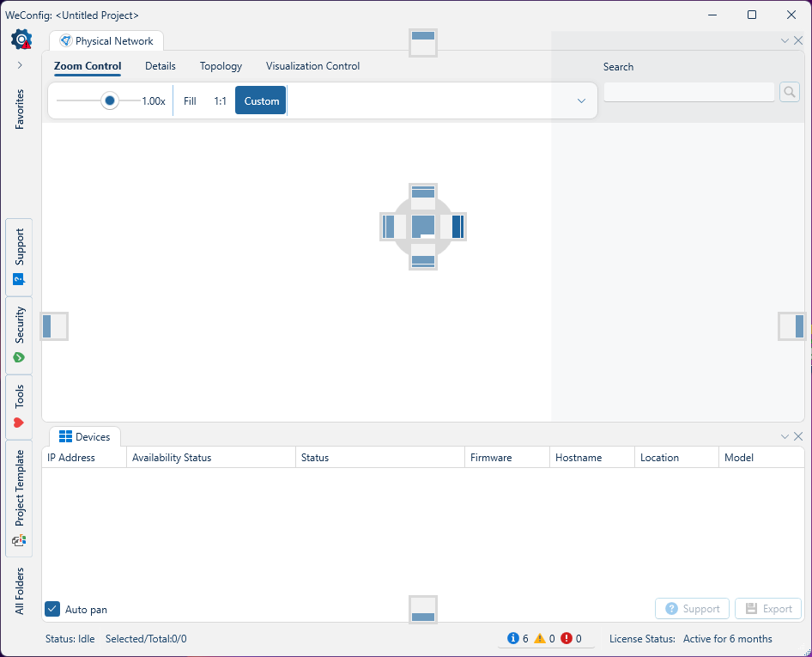The height and width of the screenshot is (657, 812).
Task: Open Physical Network panel dropdown chevron
Action: coord(785,40)
